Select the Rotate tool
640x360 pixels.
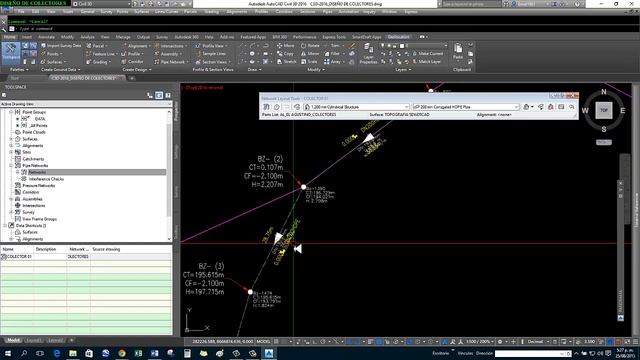point(310,46)
